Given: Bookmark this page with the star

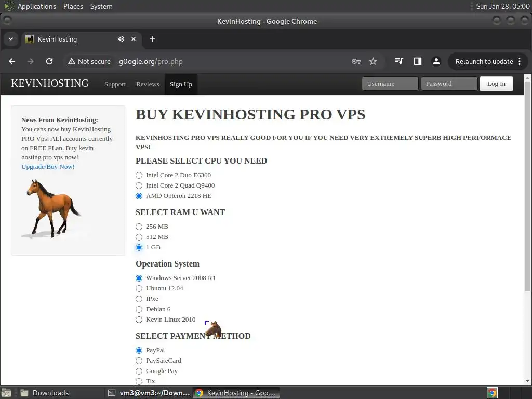Looking at the screenshot, I should pyautogui.click(x=373, y=61).
